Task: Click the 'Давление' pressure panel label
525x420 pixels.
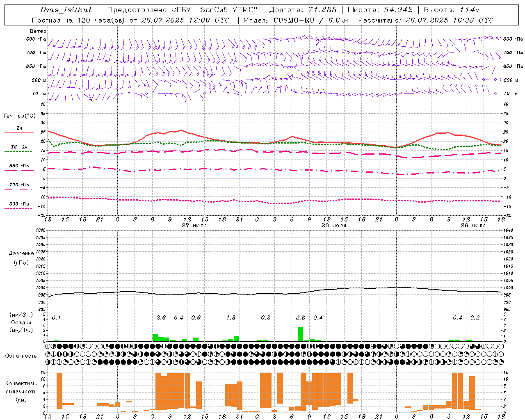Action: click(21, 253)
